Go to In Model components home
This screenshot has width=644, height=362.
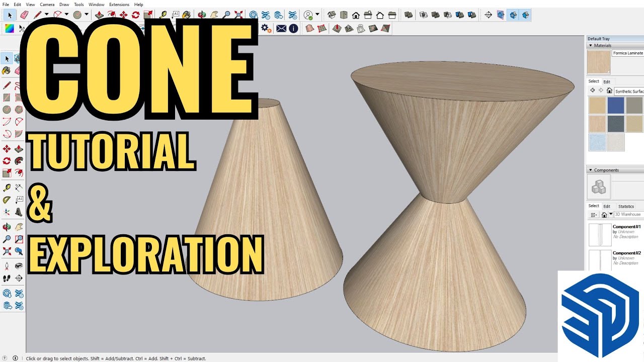point(604,214)
